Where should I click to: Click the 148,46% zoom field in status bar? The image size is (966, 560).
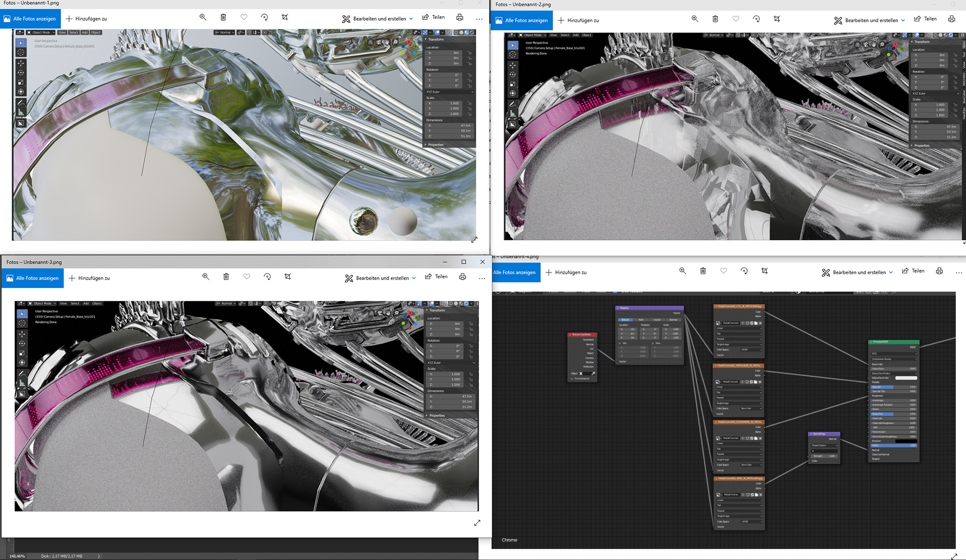[17, 556]
